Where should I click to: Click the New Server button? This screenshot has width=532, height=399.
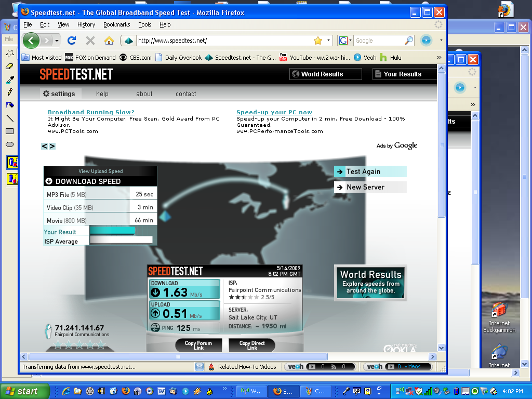[370, 187]
